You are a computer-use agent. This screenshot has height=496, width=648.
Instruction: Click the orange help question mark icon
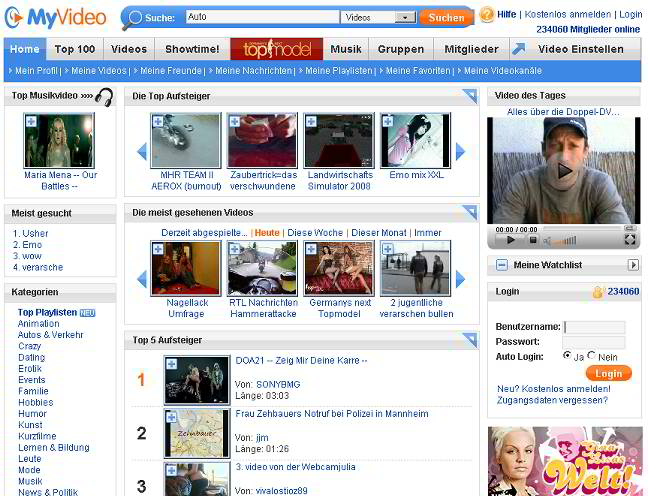point(487,14)
